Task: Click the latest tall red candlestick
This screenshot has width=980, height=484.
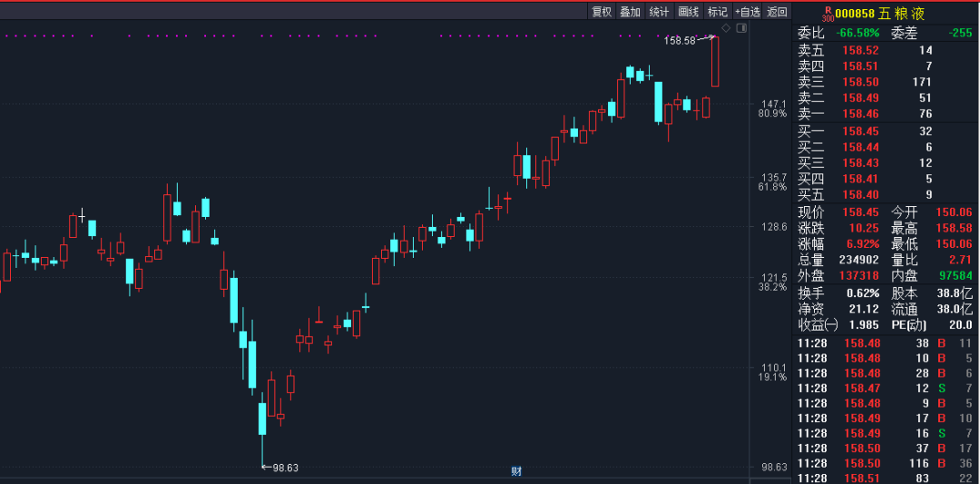Action: [715, 61]
